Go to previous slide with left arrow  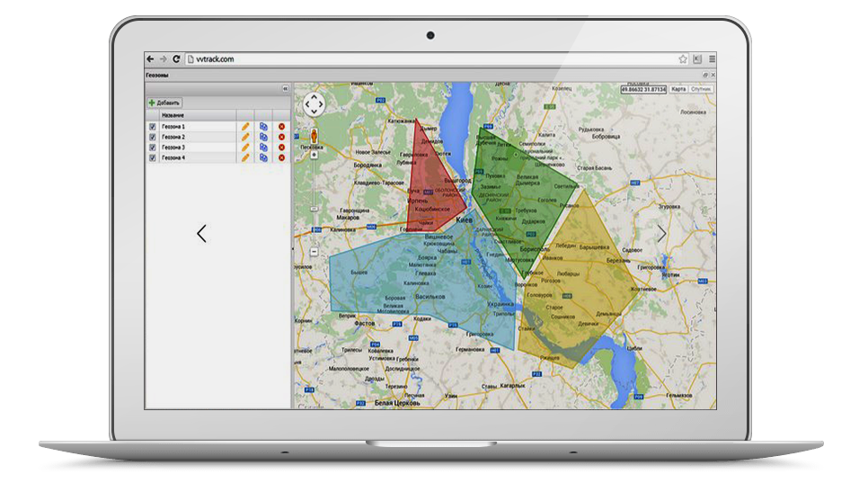[201, 234]
